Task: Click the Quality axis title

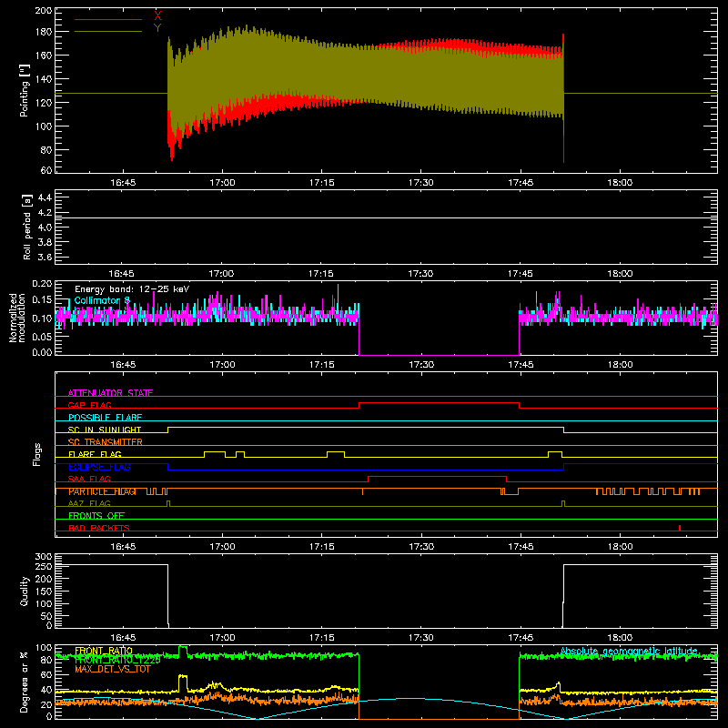Action: point(25,591)
